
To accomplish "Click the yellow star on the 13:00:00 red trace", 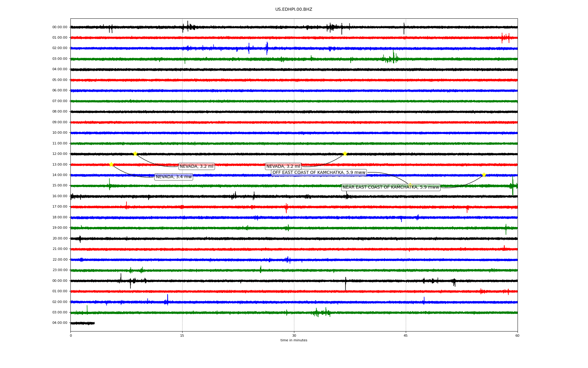I will coord(111,164).
